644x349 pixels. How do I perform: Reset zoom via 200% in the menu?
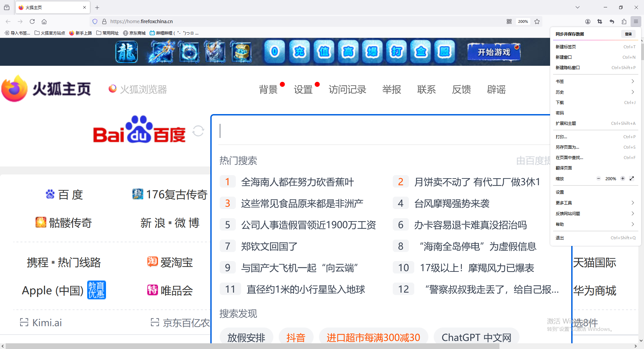(x=610, y=179)
